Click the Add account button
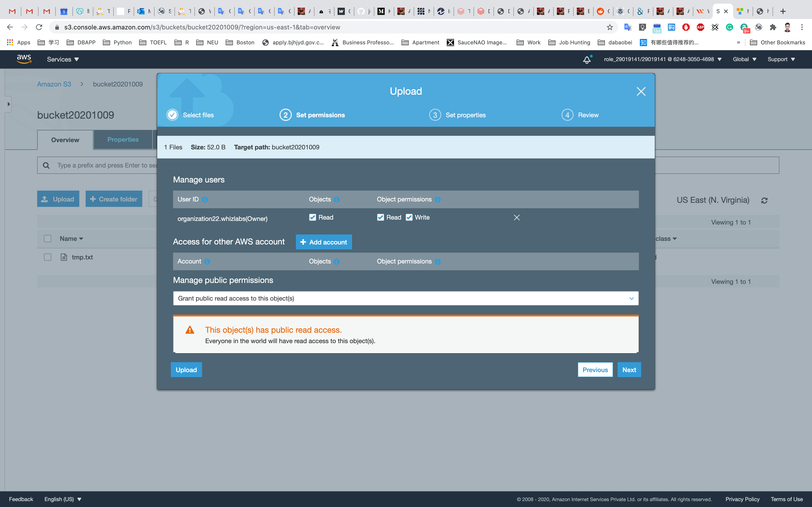This screenshot has height=507, width=812. coord(324,242)
